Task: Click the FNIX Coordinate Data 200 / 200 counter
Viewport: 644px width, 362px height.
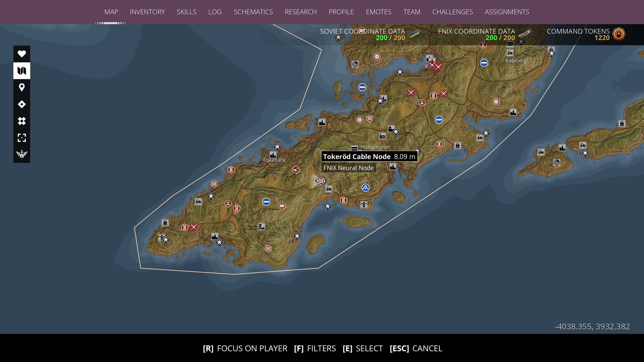Action: (500, 38)
